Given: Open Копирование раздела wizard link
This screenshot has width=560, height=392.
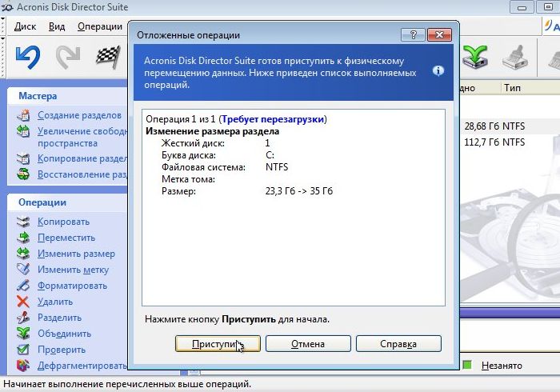Looking at the screenshot, I should point(82,158).
